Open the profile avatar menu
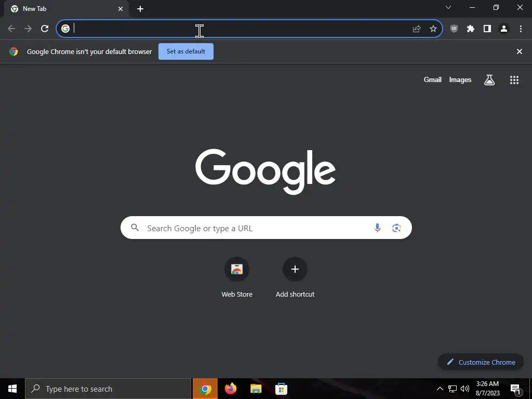Viewport: 532px width, 399px height. click(504, 29)
